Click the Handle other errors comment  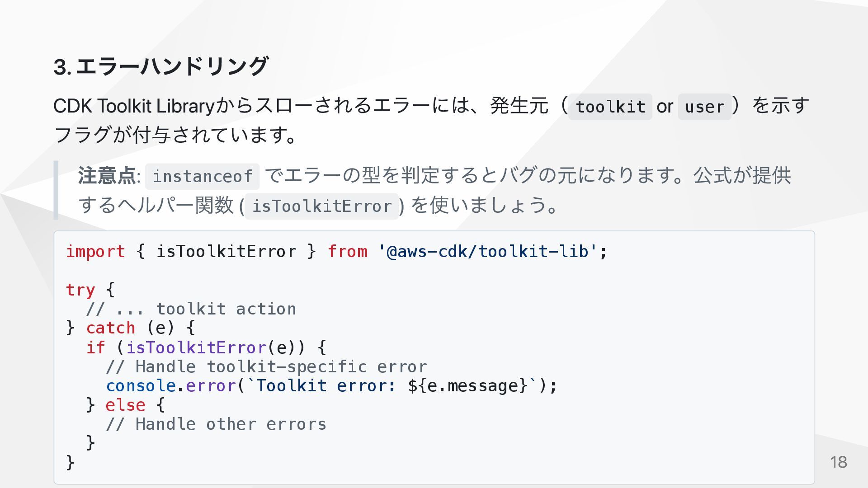point(216,424)
